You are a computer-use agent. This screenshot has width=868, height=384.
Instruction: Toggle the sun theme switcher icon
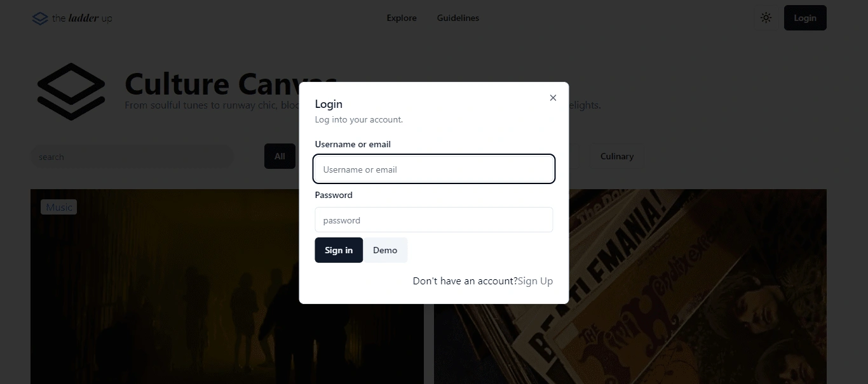tap(766, 18)
